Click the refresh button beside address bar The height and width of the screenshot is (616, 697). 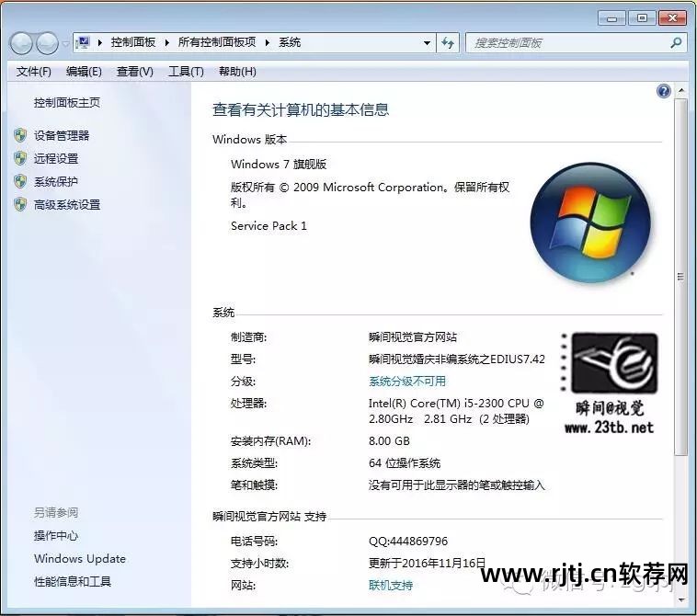point(448,42)
